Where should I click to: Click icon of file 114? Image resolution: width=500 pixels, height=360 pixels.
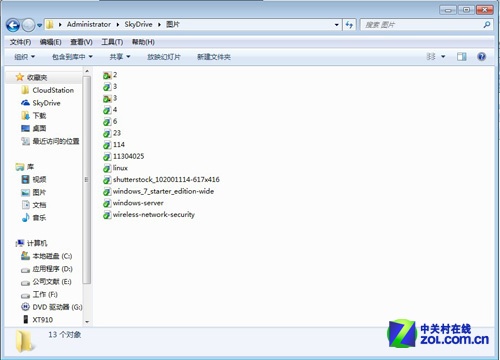coord(107,145)
